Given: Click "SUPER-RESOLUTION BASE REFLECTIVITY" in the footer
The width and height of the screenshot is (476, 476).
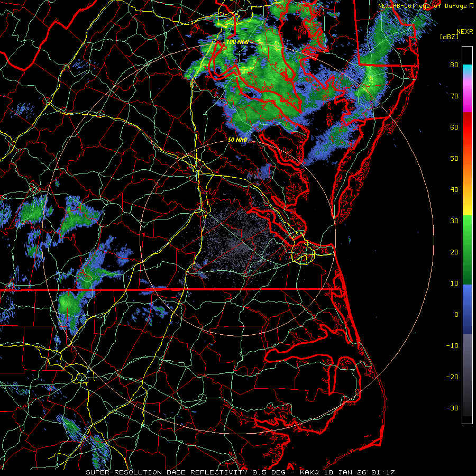Looking at the screenshot, I should click(x=167, y=472).
